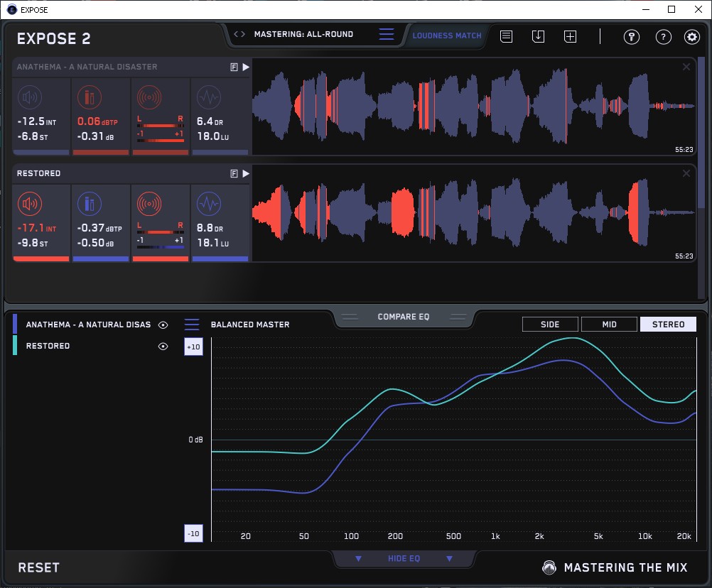The height and width of the screenshot is (588, 712).
Task: Click the export download icon
Action: pyautogui.click(x=538, y=36)
